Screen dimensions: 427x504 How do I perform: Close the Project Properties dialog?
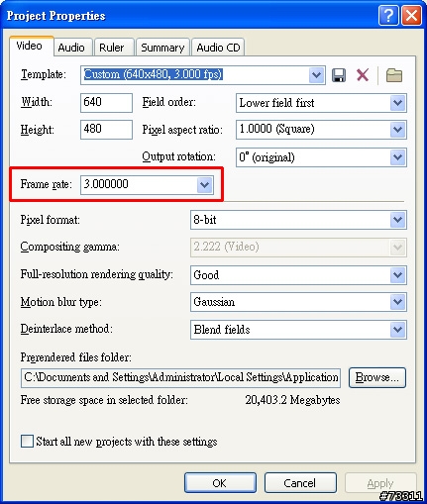(411, 15)
